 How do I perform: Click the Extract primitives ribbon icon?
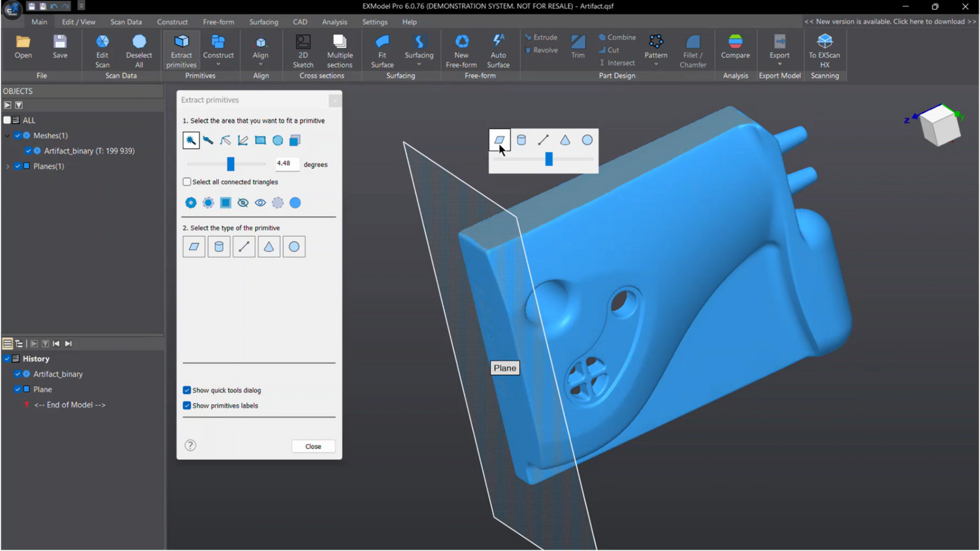181,50
